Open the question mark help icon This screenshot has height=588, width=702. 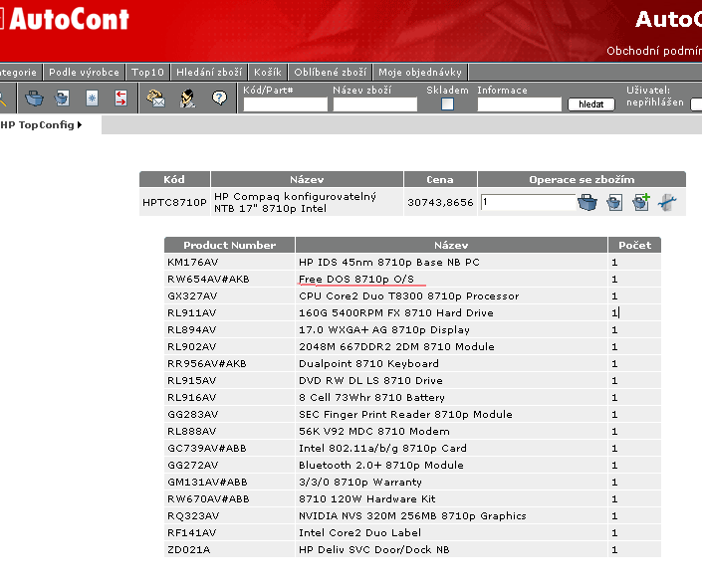click(x=219, y=98)
